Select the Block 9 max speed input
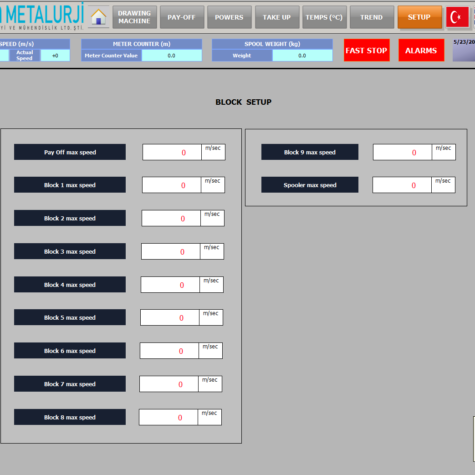 (x=403, y=152)
